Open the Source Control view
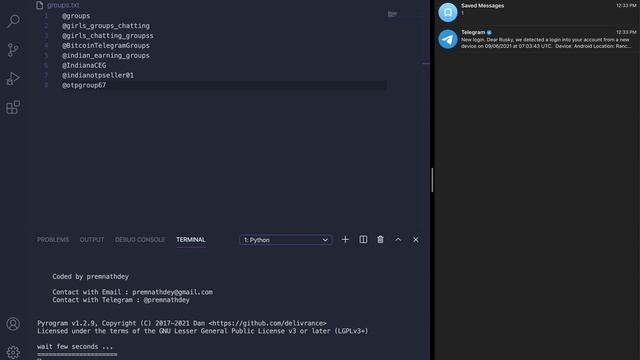Viewport: 640px width, 360px height. point(13,50)
